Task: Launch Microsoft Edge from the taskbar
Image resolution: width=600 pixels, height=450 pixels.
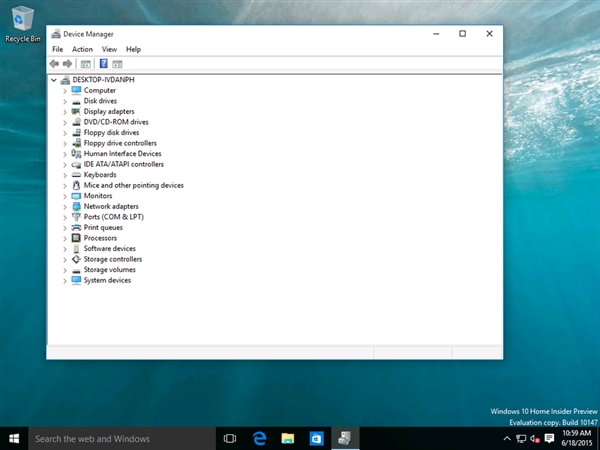Action: point(259,439)
